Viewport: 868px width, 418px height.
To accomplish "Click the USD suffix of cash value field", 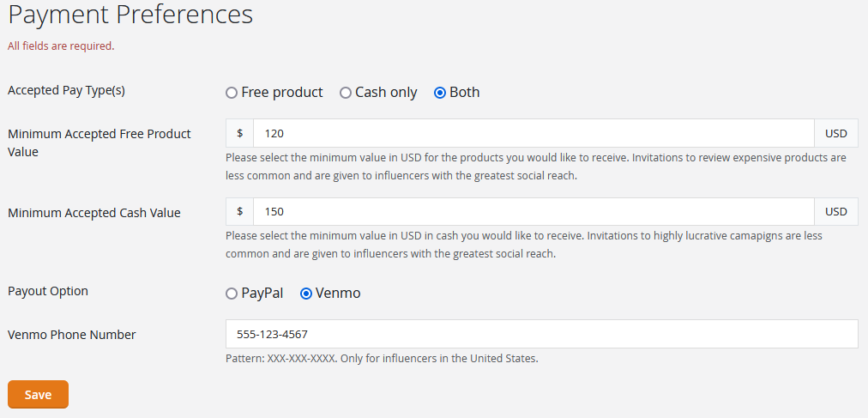I will (835, 212).
